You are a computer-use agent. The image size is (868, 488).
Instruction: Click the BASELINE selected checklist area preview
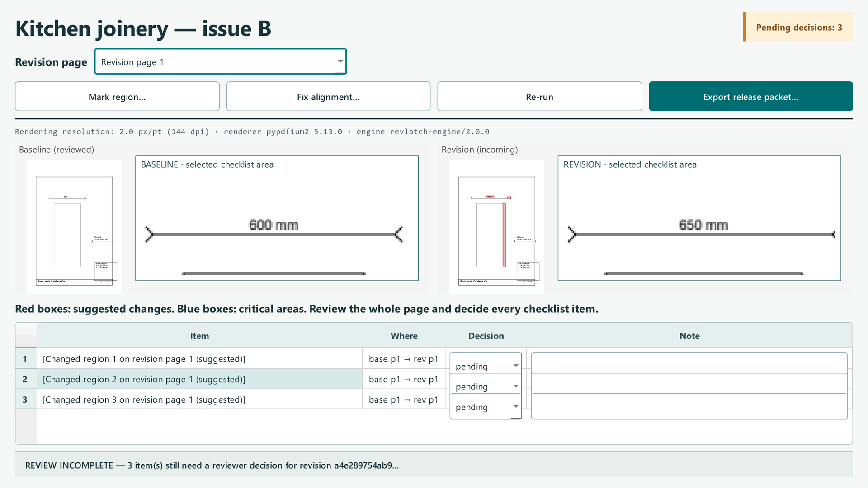277,218
